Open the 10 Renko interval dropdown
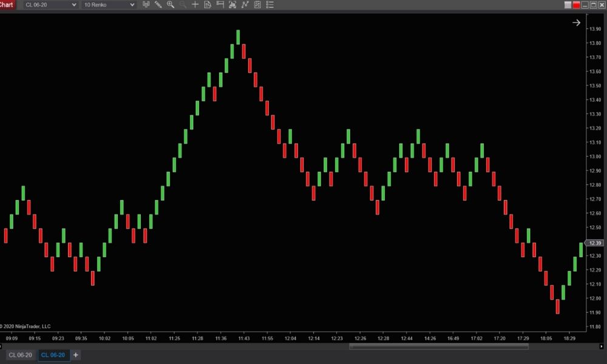607x364 pixels. [x=109, y=5]
